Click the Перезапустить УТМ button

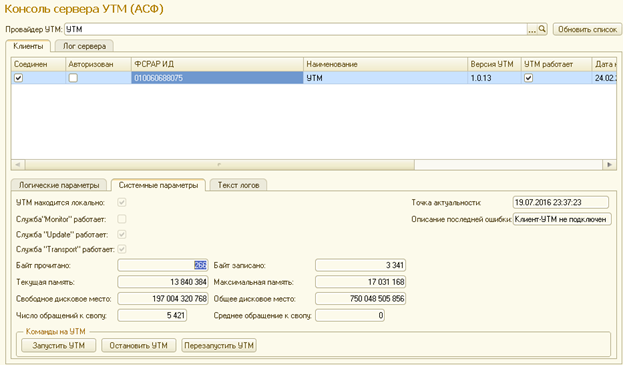tap(219, 346)
